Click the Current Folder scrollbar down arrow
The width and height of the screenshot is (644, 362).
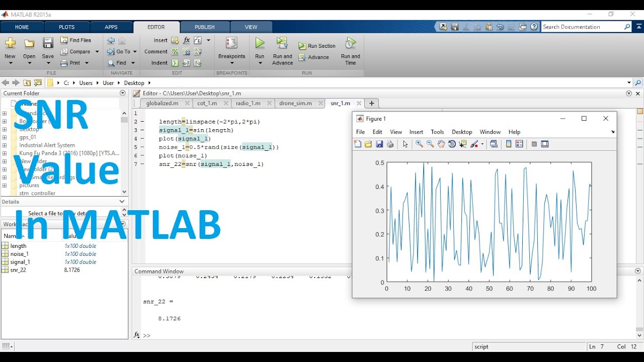pyautogui.click(x=124, y=192)
